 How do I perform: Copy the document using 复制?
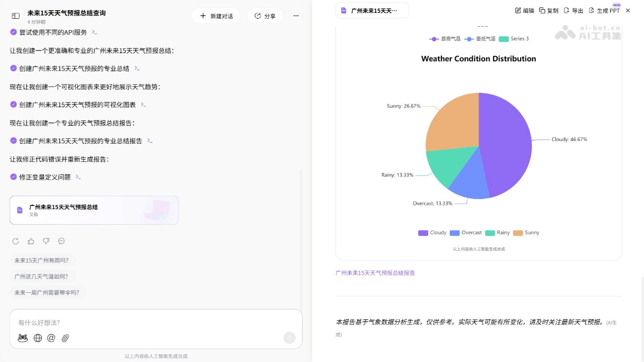[548, 10]
